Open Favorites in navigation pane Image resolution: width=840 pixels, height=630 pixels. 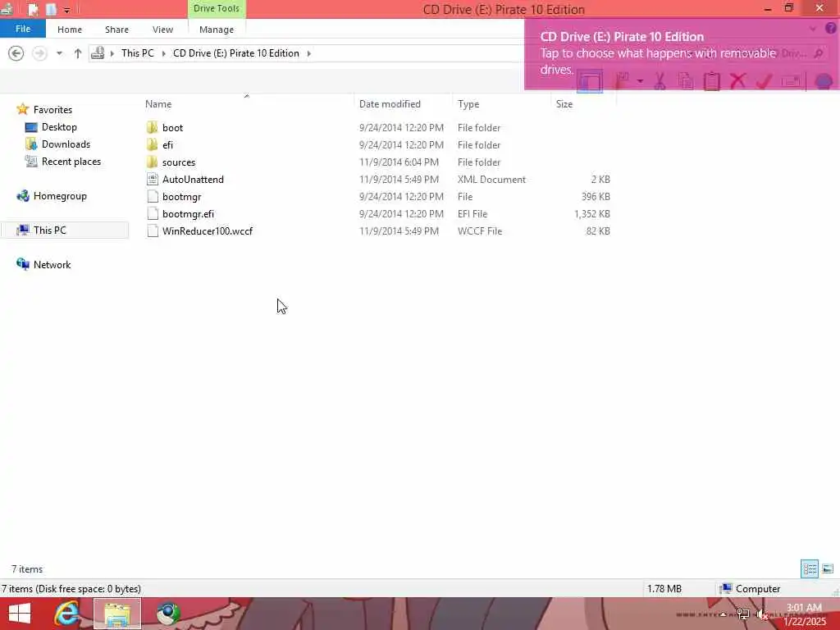(x=52, y=110)
